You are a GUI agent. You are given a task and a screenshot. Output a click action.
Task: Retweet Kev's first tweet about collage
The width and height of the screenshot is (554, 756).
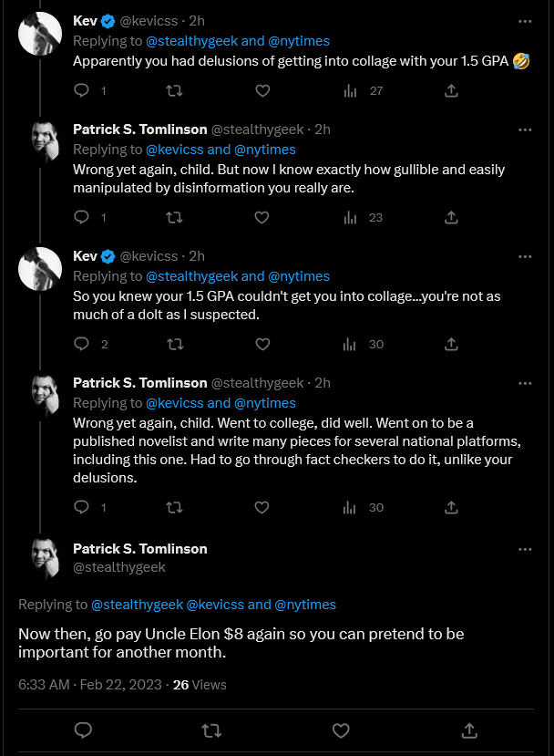click(x=174, y=90)
